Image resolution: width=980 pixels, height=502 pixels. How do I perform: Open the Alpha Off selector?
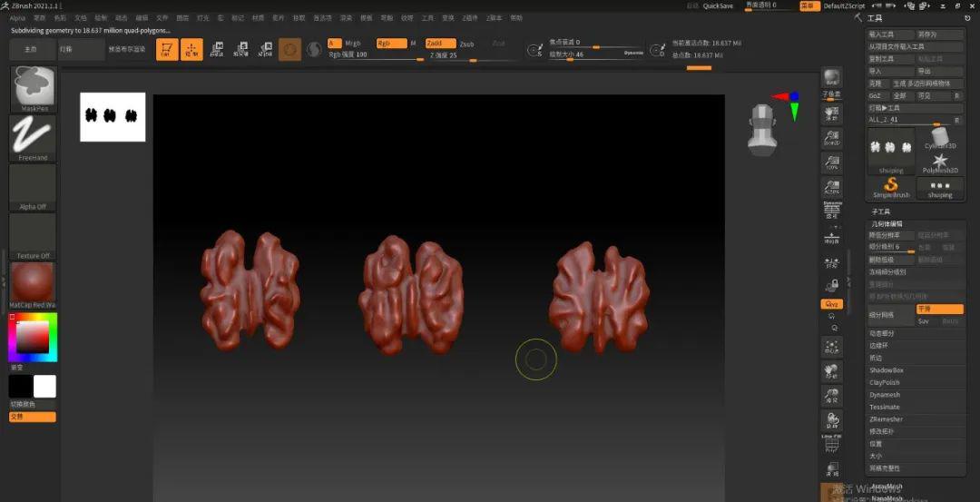pos(33,188)
